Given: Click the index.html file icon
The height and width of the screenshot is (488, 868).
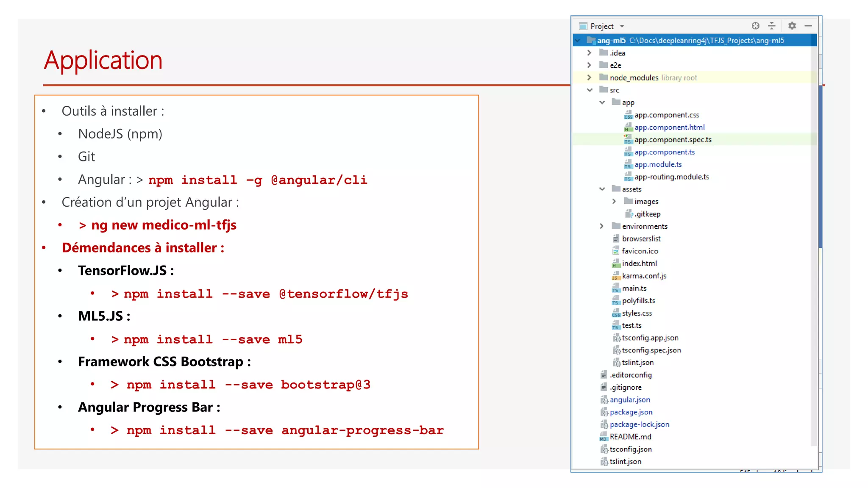Looking at the screenshot, I should click(616, 263).
